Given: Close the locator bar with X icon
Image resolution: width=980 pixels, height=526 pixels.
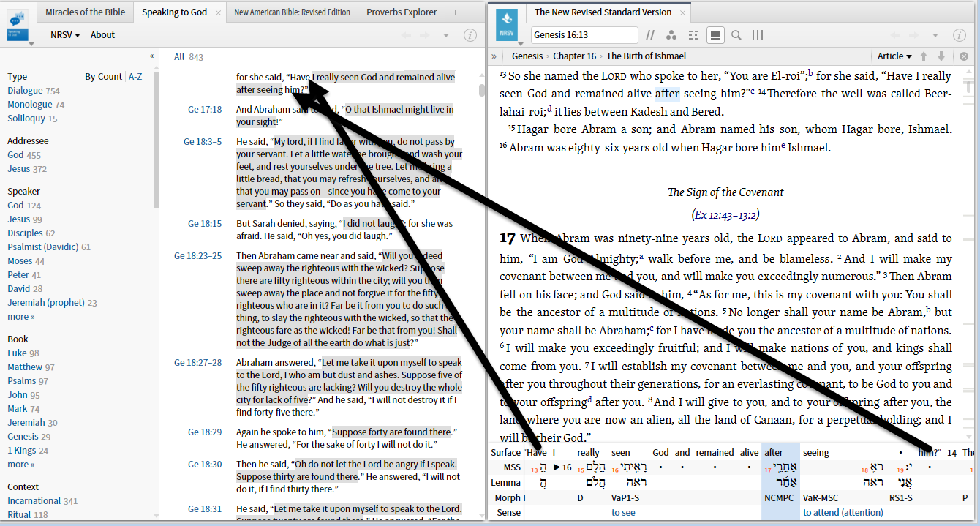Looking at the screenshot, I should point(964,56).
